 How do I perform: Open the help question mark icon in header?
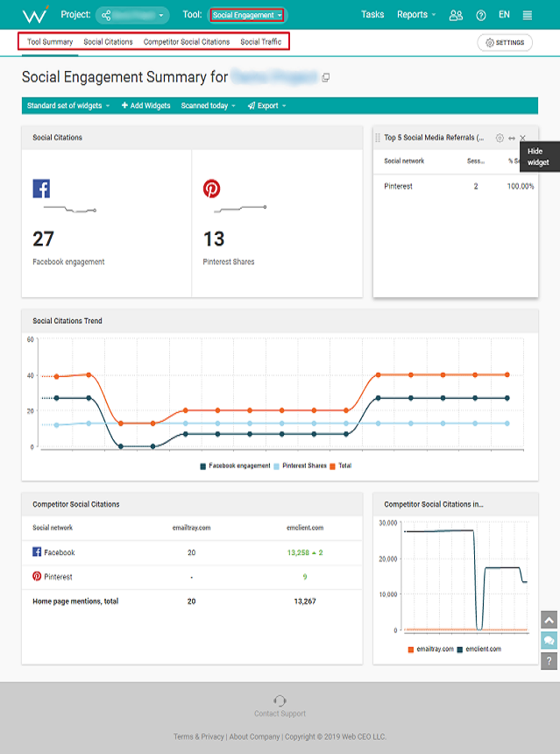coord(480,15)
